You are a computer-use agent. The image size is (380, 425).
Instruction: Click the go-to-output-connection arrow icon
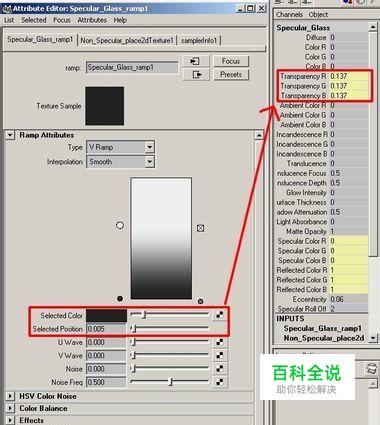[196, 75]
